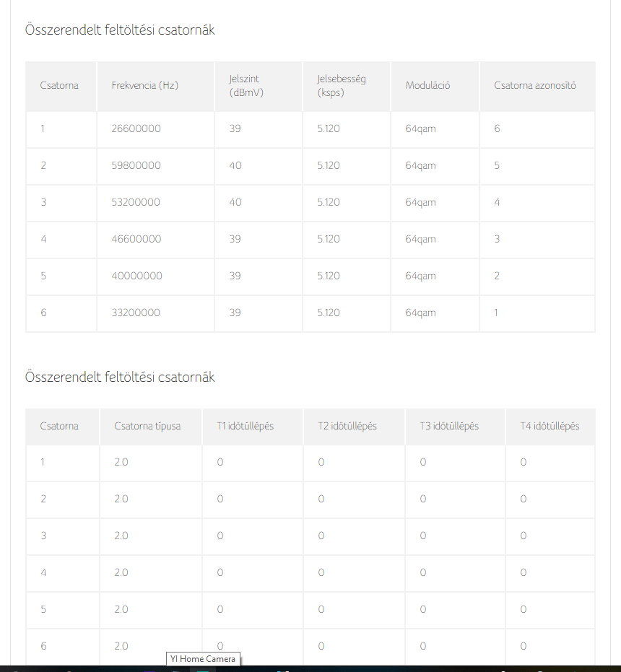The image size is (621, 672).
Task: Click the Csatorna header beside Frekvencia (Hz)
Action: (59, 85)
